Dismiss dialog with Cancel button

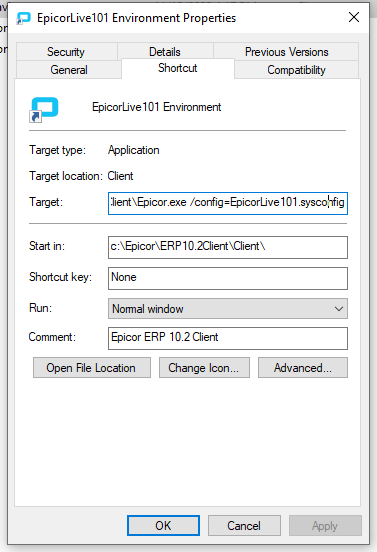244,526
